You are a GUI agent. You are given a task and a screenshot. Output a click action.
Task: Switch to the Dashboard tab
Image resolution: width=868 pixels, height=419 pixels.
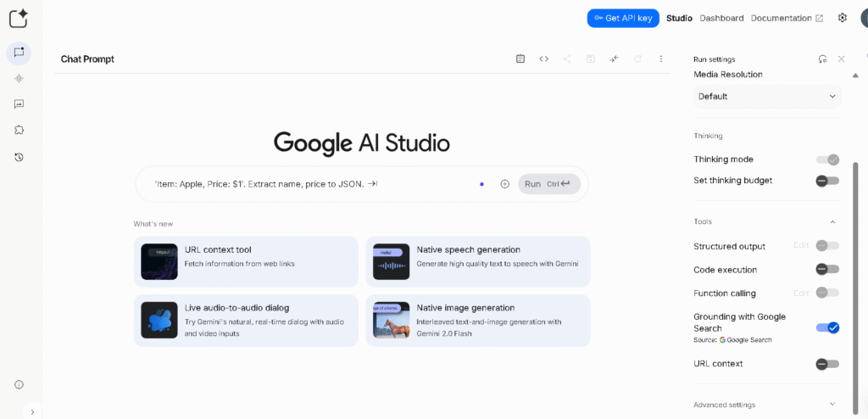point(722,18)
